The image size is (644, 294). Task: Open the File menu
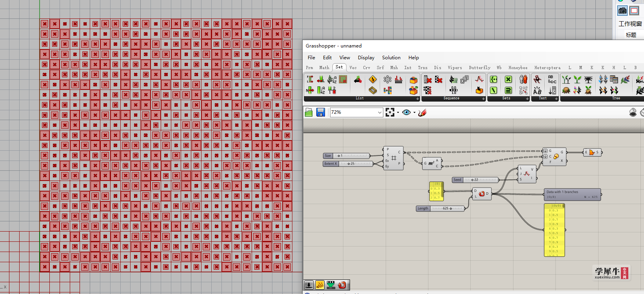(312, 57)
